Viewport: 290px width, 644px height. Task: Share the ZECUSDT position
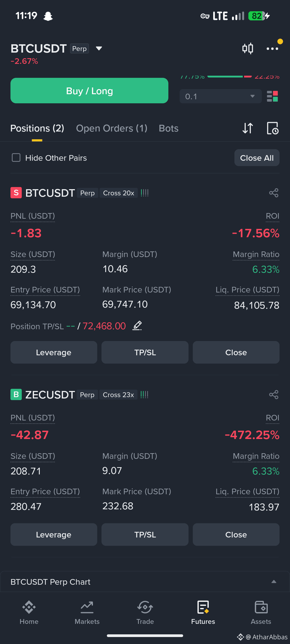click(274, 395)
